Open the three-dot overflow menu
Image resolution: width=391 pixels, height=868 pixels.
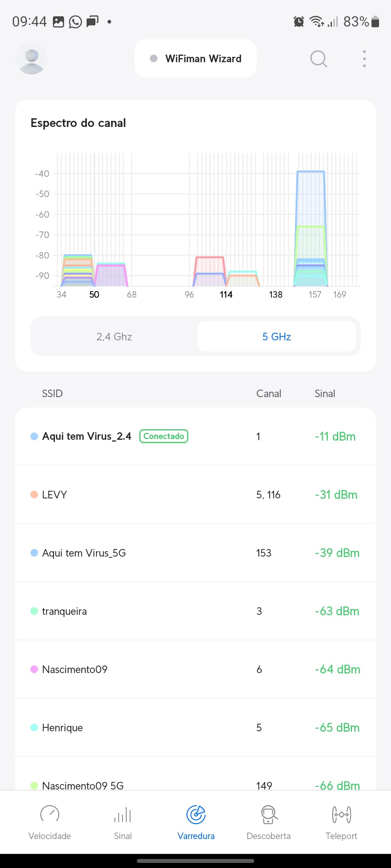364,59
